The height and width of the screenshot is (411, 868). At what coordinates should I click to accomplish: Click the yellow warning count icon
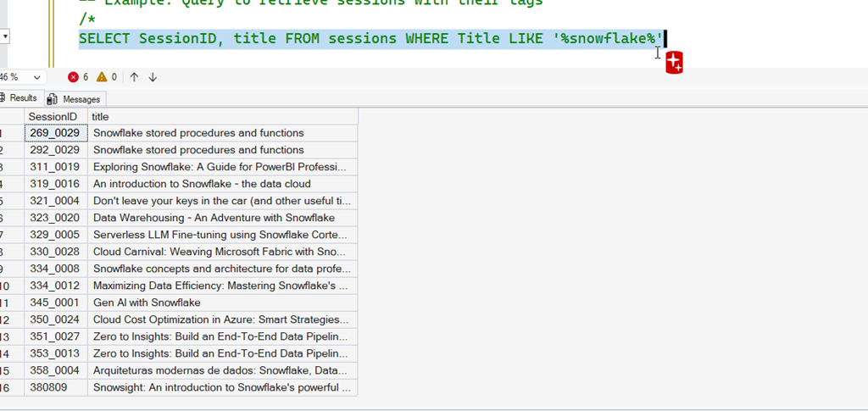coord(102,77)
